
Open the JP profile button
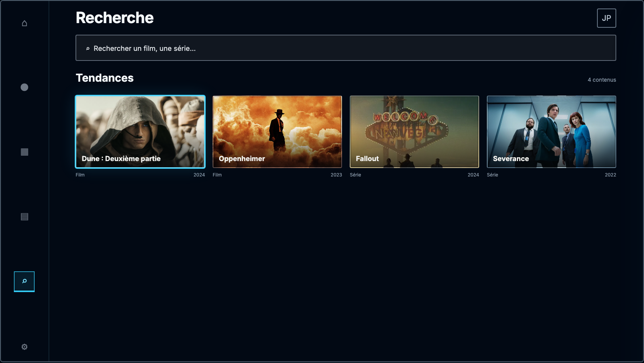606,18
